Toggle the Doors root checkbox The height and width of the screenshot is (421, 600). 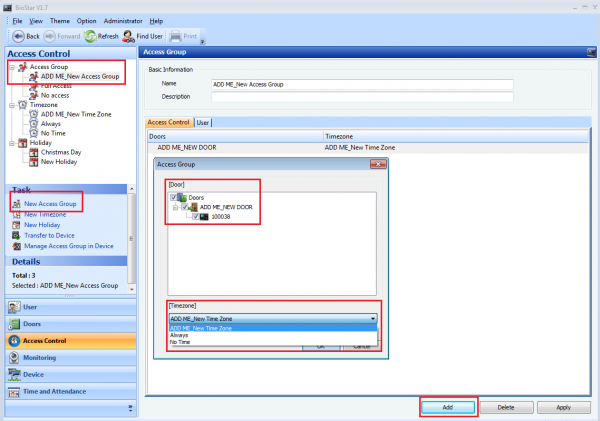click(x=176, y=197)
